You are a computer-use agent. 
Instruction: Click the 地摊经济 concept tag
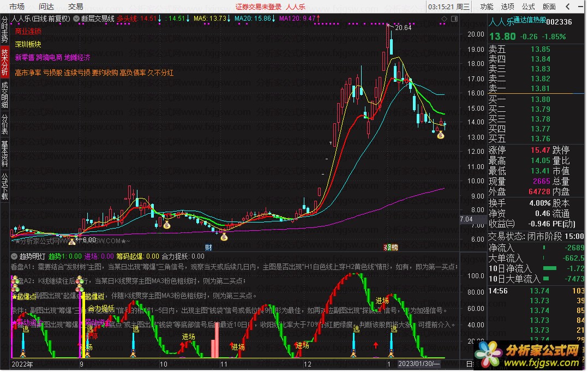(77, 57)
